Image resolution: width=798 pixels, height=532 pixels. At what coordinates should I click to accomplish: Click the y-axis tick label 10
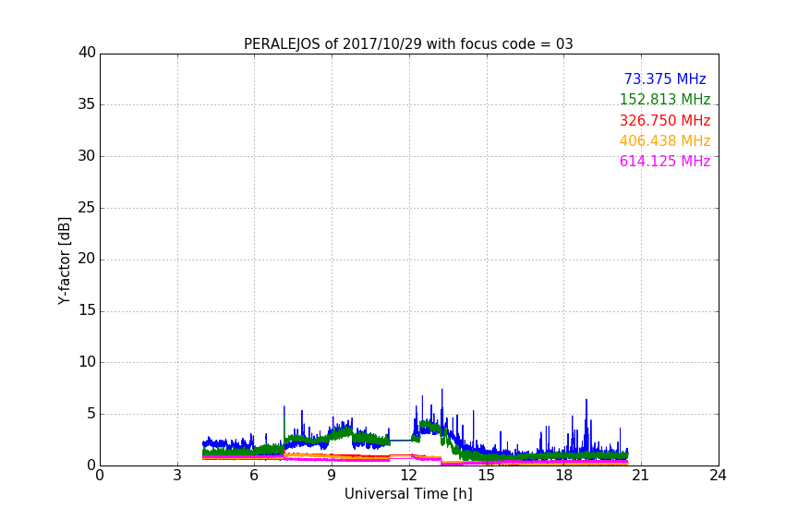[87, 362]
